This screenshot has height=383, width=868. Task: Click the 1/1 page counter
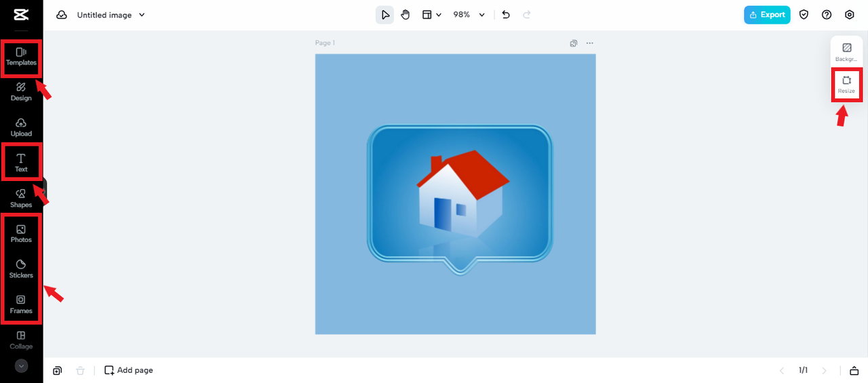pyautogui.click(x=803, y=370)
